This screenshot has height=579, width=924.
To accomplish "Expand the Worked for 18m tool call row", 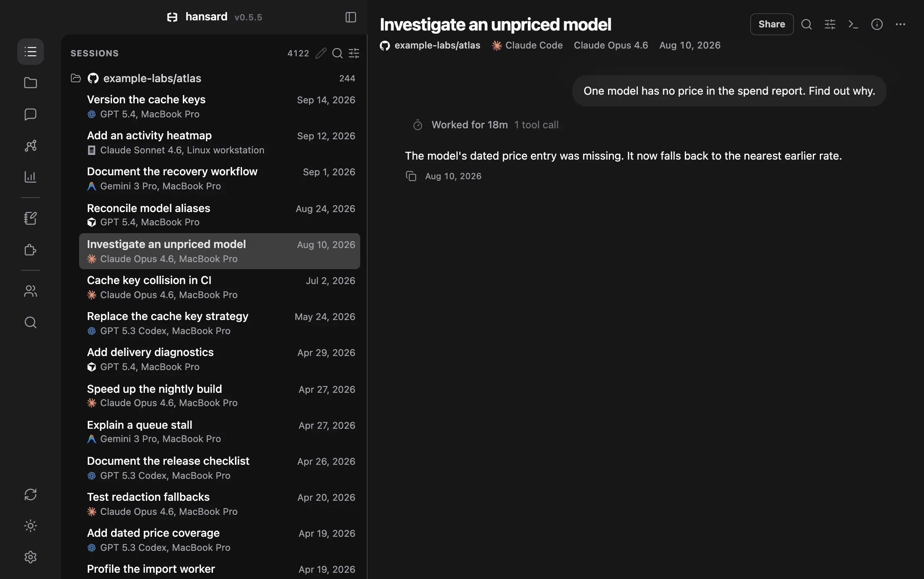I will coord(485,125).
